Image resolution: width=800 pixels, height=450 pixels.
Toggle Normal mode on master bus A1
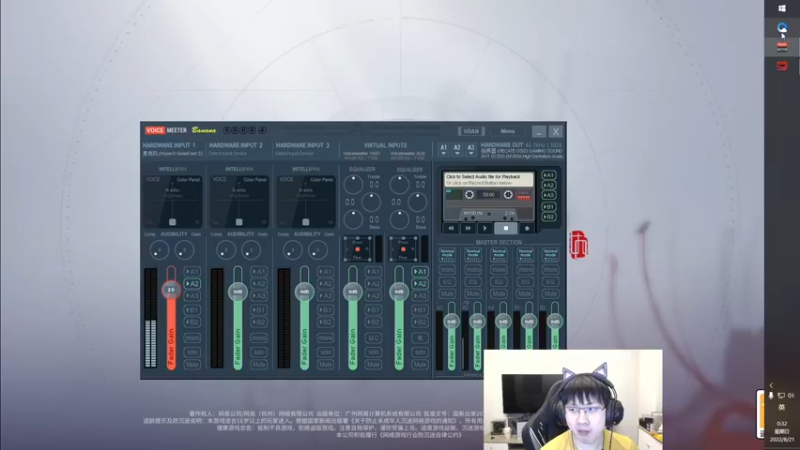(x=447, y=254)
